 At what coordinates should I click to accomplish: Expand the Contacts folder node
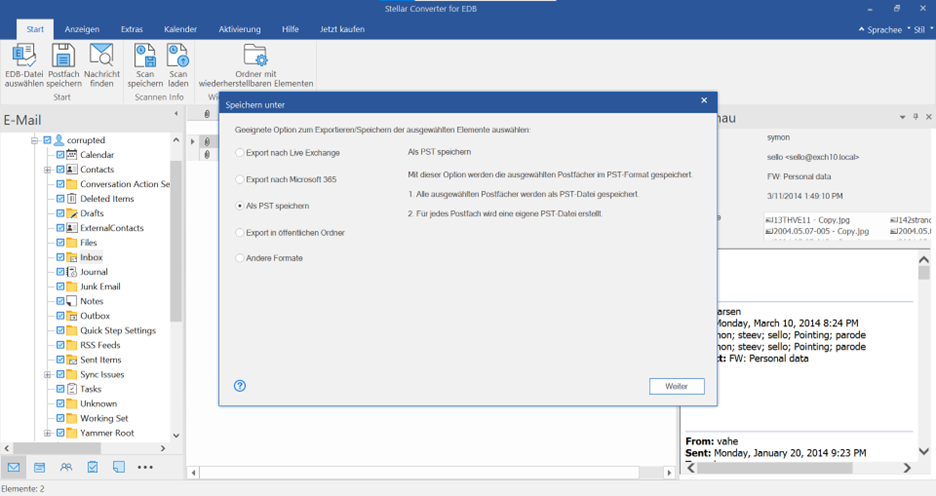point(48,170)
